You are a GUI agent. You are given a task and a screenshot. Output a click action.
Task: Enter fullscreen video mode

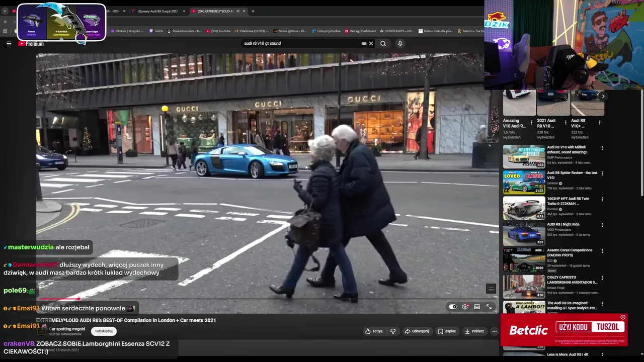489,307
